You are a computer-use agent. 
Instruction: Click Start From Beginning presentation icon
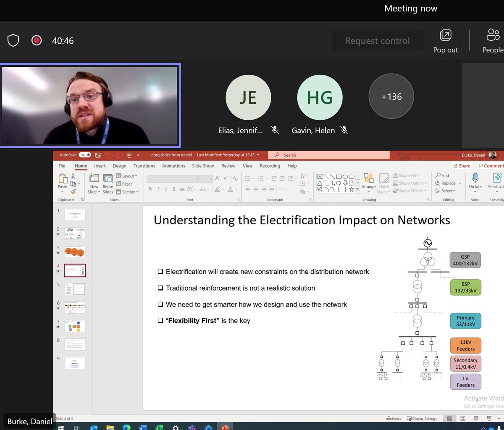pyautogui.click(x=129, y=155)
